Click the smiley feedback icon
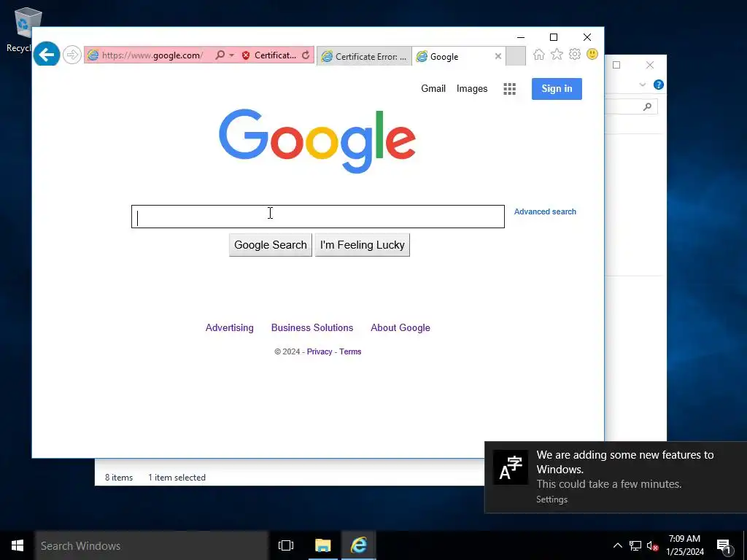The width and height of the screenshot is (747, 560). 592,54
